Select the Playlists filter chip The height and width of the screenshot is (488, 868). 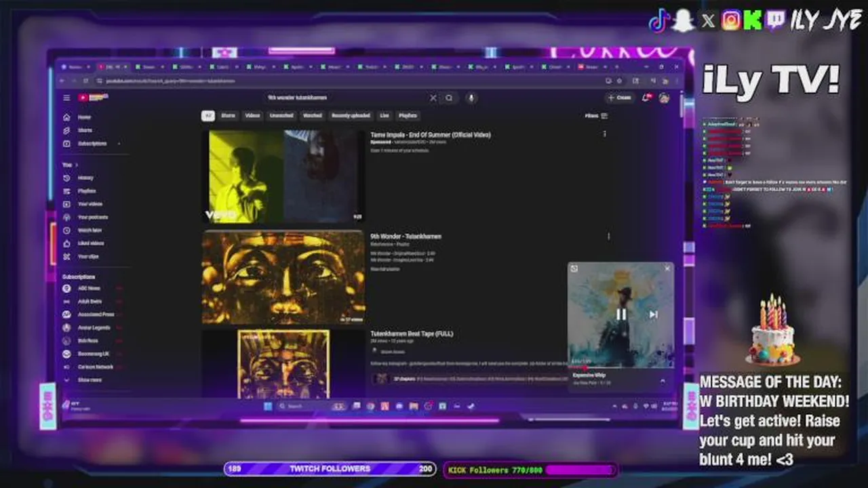408,116
